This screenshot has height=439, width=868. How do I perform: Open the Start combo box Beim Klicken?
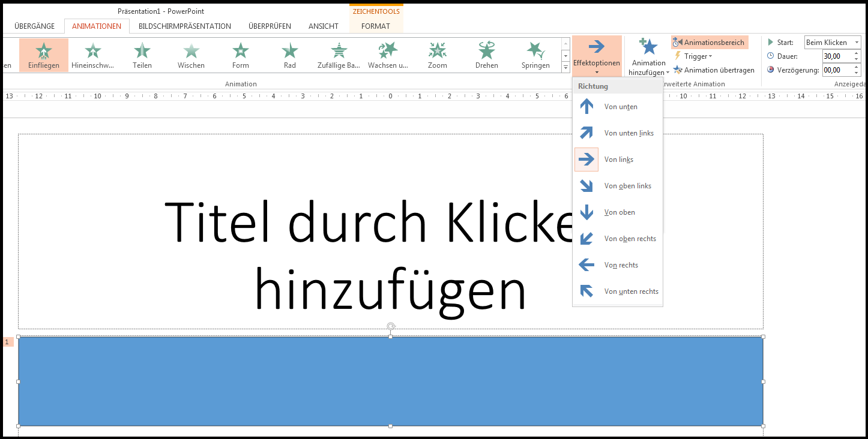833,43
